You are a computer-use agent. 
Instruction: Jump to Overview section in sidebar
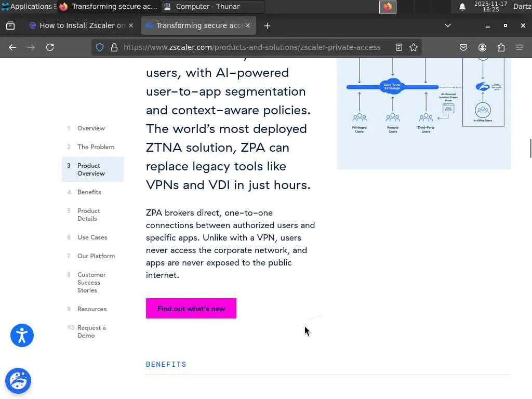(x=91, y=128)
